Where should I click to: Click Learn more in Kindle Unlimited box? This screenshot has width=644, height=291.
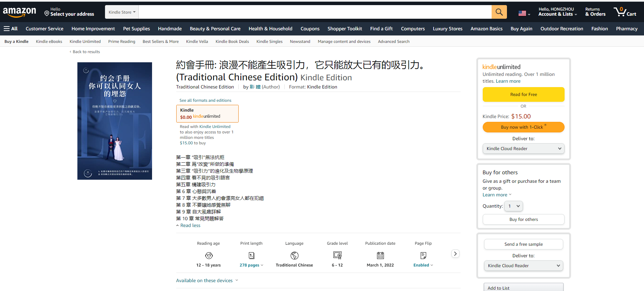coord(508,81)
